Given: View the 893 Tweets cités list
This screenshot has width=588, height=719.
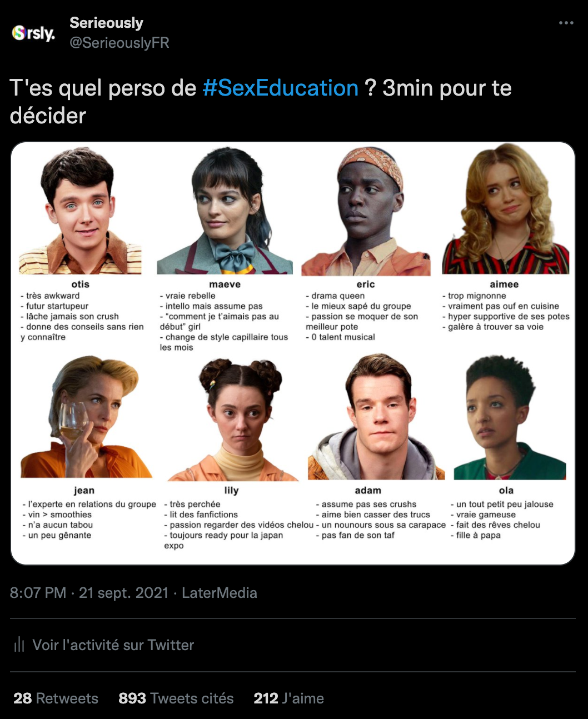Looking at the screenshot, I should (176, 698).
